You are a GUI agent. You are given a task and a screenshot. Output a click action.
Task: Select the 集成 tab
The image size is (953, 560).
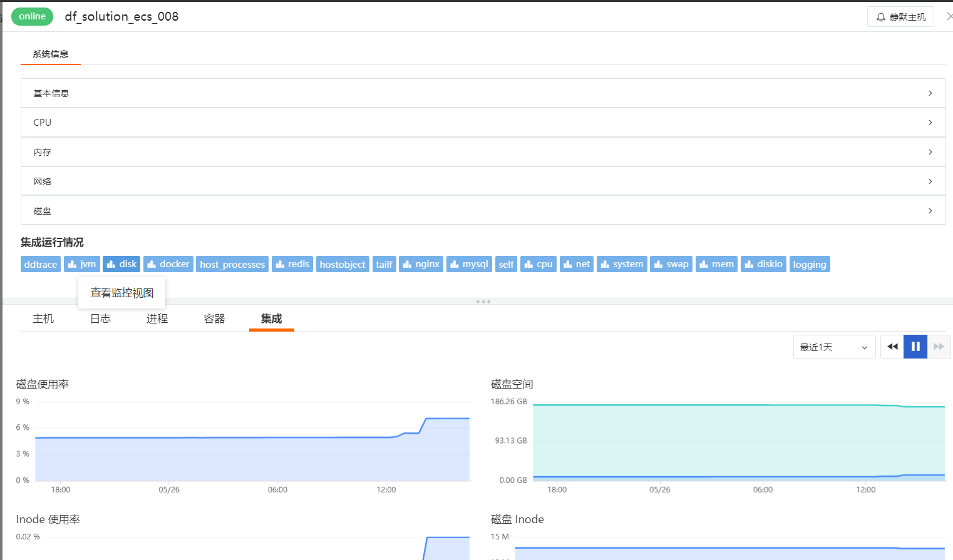coord(271,318)
